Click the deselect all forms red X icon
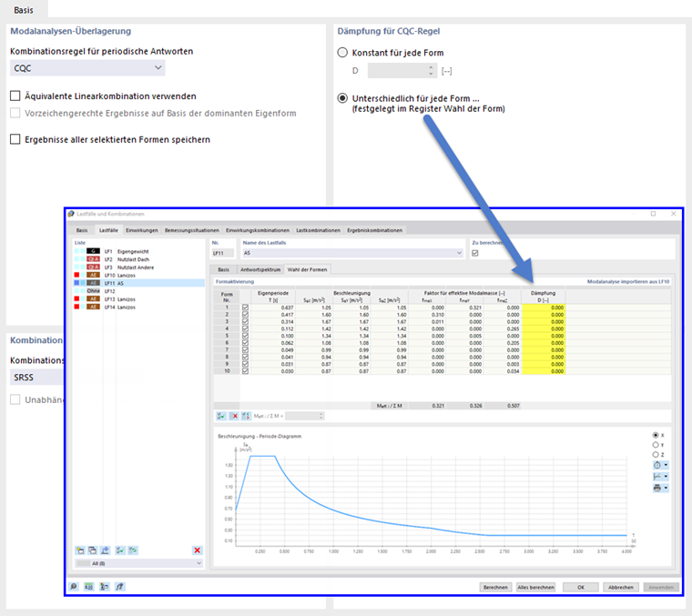This screenshot has width=692, height=616. pos(234,416)
